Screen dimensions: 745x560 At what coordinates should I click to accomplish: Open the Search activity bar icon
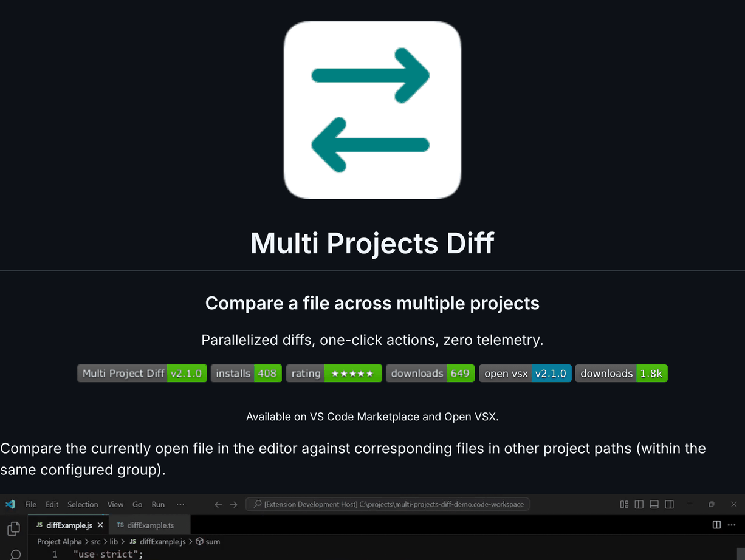tap(15, 554)
